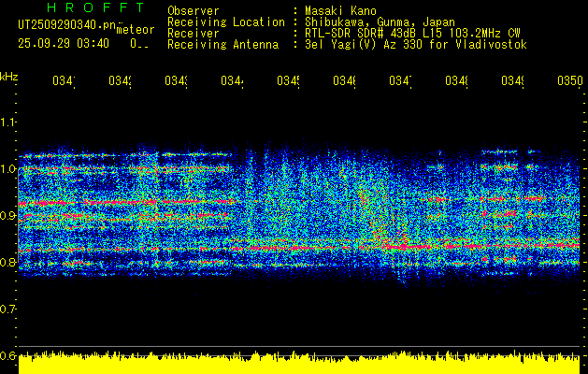Viewport: 588px width, 374px height.
Task: Click the 0347 time marker
Action: tap(400, 81)
